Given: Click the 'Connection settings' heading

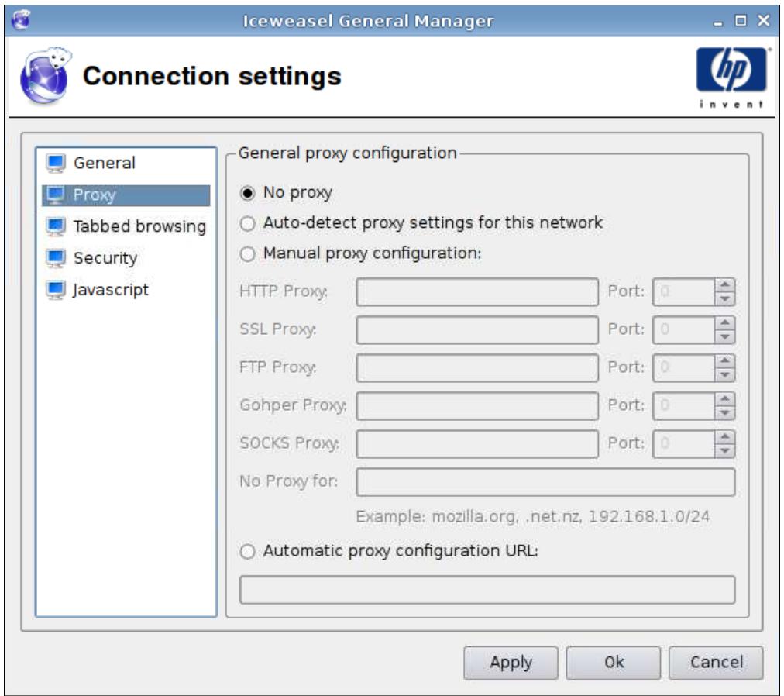Looking at the screenshot, I should point(212,77).
